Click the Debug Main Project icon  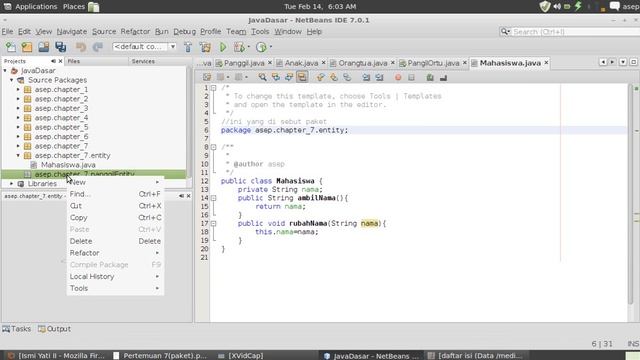pyautogui.click(x=239, y=47)
